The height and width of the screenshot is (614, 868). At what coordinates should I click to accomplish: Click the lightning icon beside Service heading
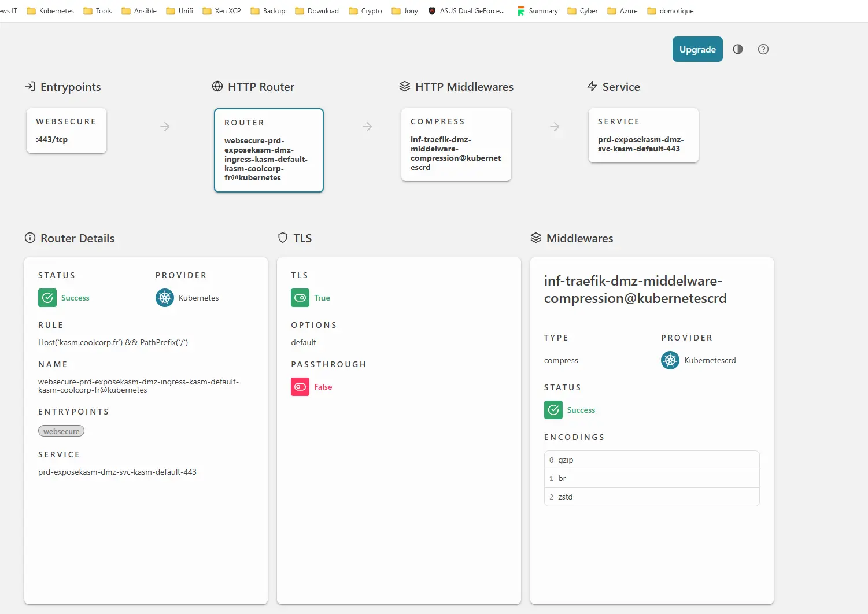(592, 86)
